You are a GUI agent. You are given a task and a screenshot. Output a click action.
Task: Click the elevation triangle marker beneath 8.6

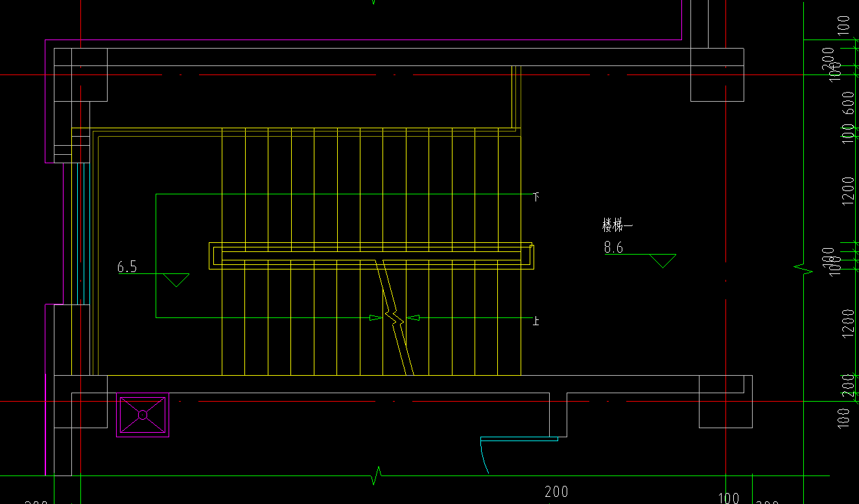(663, 261)
